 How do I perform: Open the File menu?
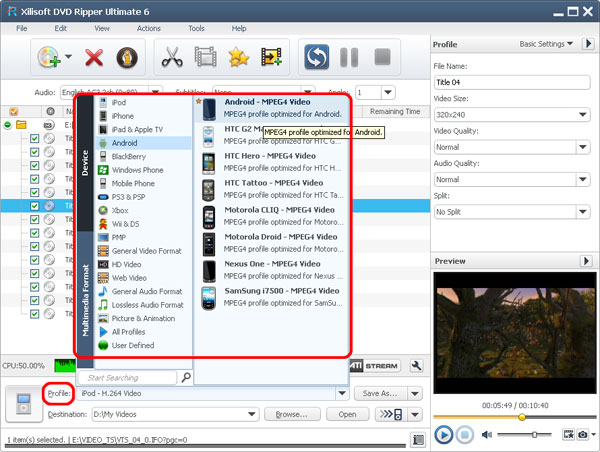(21, 28)
